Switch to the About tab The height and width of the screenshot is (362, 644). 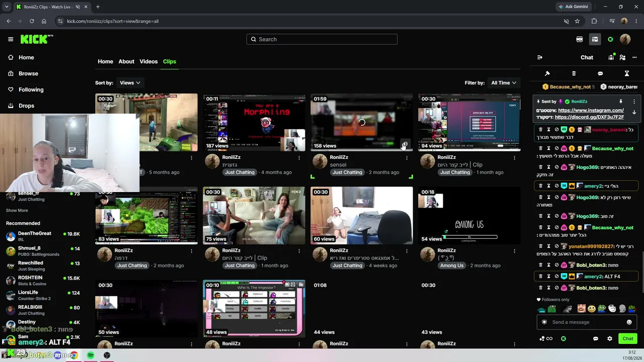(x=126, y=61)
